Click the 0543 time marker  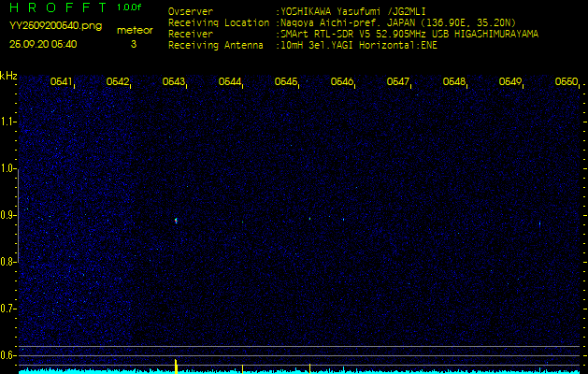[x=174, y=81]
